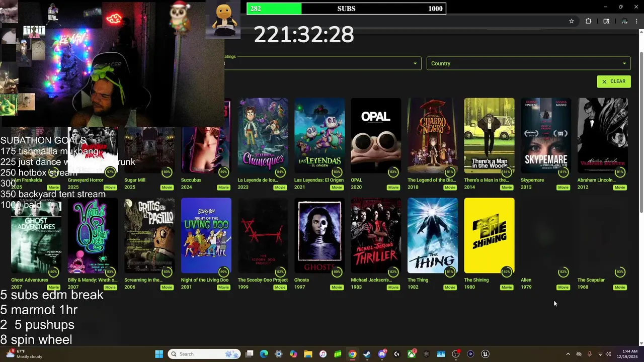The width and height of the screenshot is (644, 362).
Task: Open The Shining yellow poster
Action: point(489,235)
